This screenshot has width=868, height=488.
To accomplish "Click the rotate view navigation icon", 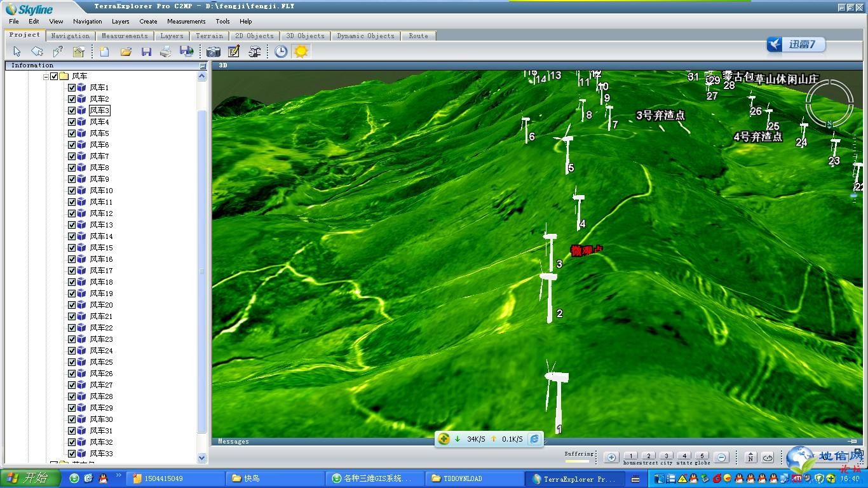I will 768,457.
